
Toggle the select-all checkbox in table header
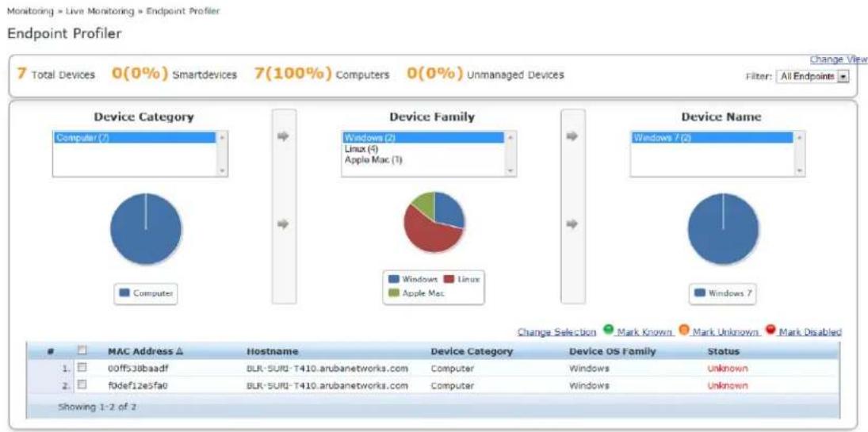[x=82, y=350]
